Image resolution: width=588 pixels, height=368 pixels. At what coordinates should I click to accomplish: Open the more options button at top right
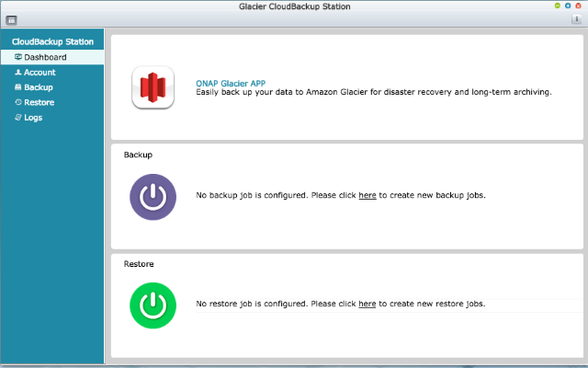tap(576, 19)
